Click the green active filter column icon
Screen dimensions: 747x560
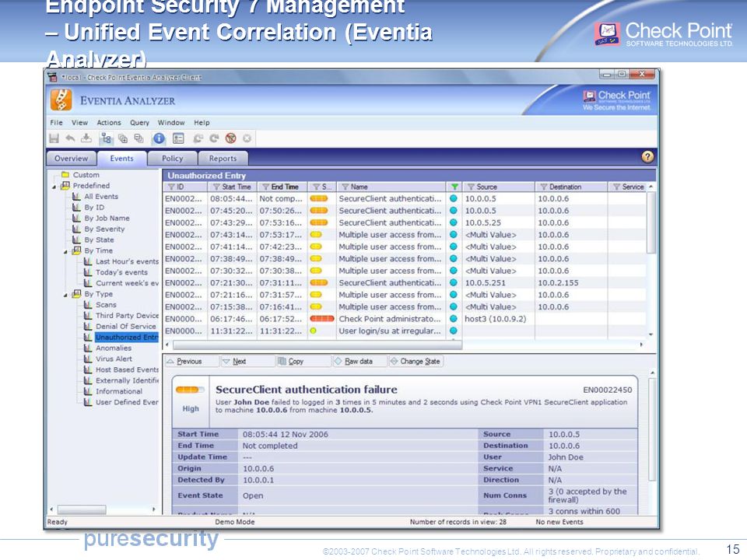pos(454,187)
